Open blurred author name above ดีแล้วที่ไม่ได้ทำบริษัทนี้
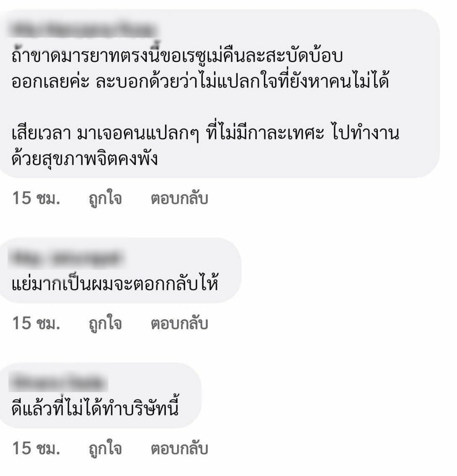457x476 pixels. point(58,383)
